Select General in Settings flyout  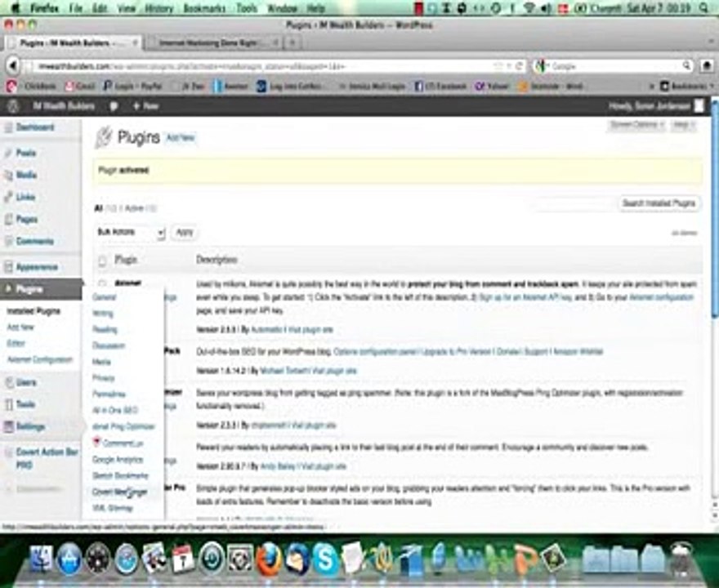[104, 297]
